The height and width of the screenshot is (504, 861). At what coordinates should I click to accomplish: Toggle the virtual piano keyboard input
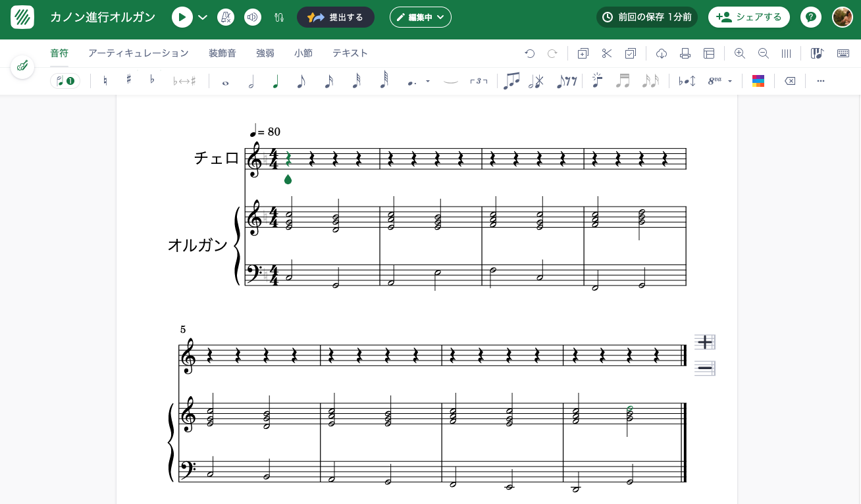[x=817, y=53]
